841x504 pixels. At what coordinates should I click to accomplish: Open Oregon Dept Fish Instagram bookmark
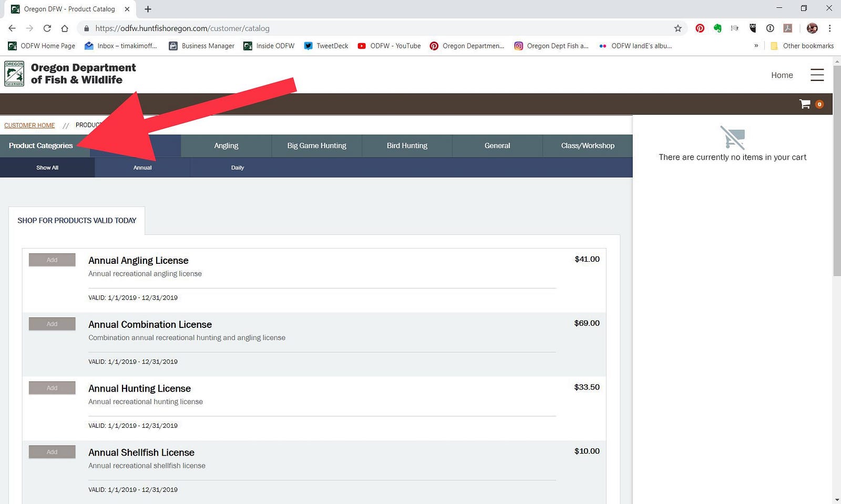[551, 46]
